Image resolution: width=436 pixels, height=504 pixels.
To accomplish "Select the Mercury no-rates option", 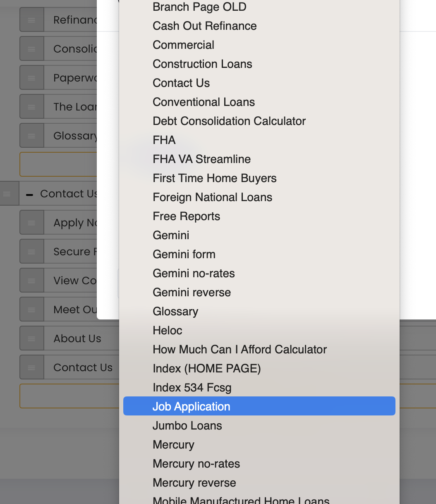I will click(196, 463).
